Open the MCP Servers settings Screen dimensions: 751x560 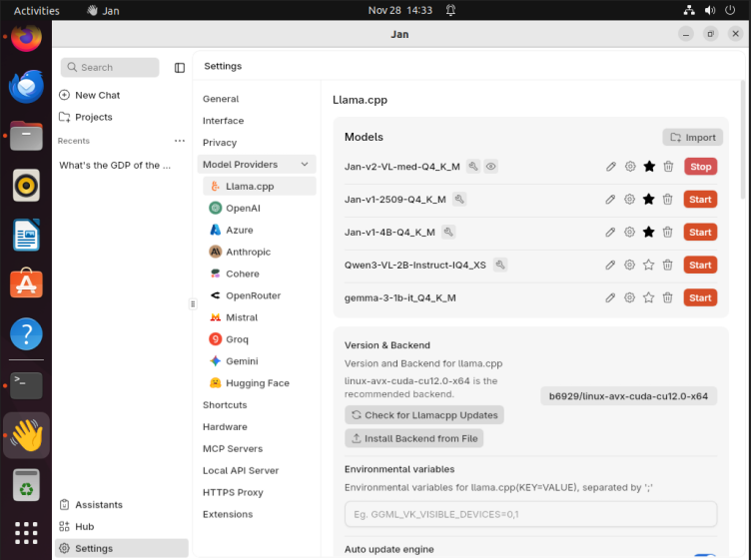(233, 448)
